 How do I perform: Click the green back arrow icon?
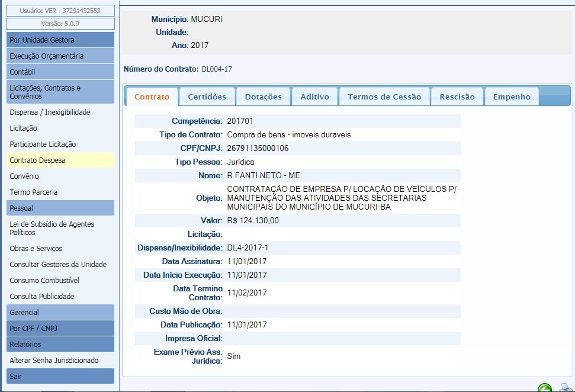(x=544, y=388)
